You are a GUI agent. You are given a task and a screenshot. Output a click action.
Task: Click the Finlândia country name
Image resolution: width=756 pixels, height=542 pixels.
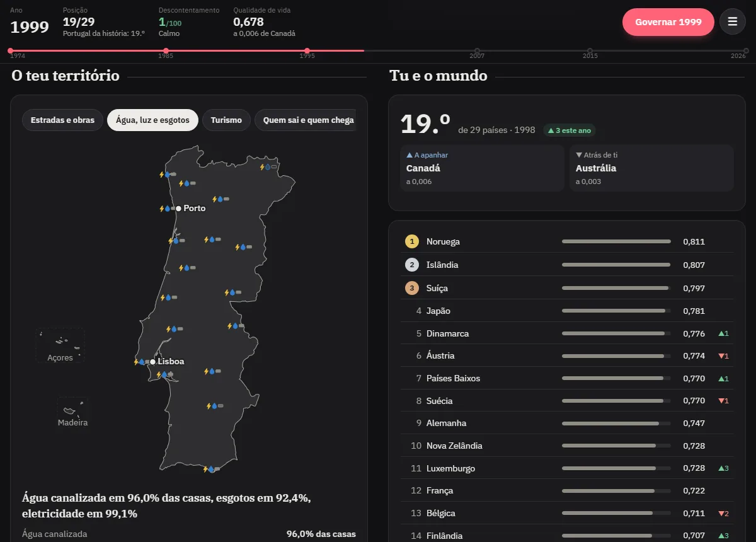pyautogui.click(x=444, y=536)
